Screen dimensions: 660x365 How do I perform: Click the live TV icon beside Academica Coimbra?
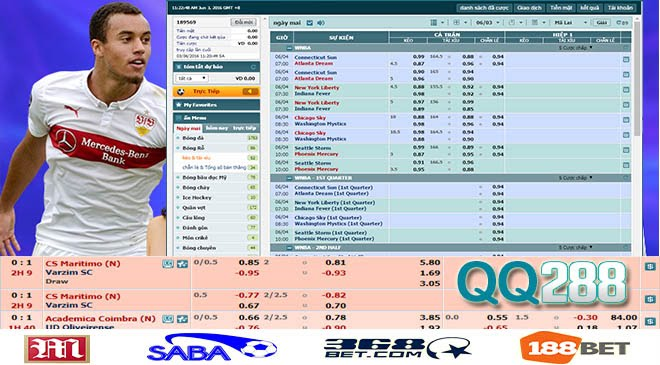[x=168, y=319]
